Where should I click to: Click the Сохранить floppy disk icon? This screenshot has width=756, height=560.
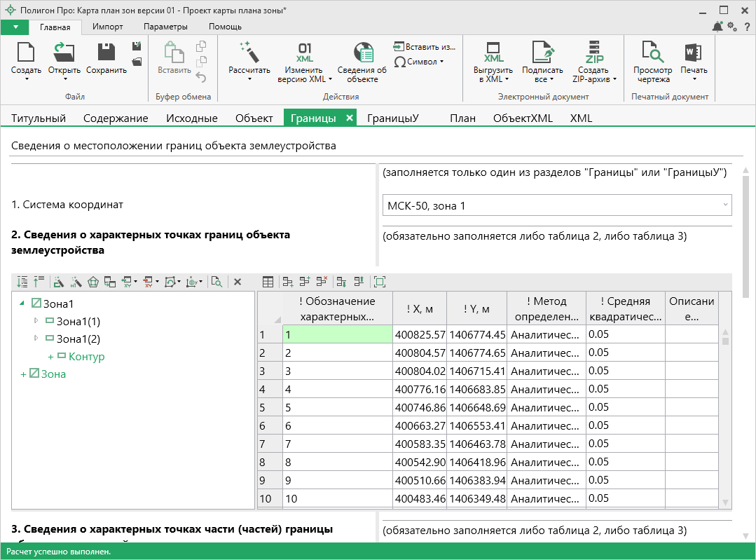pos(106,53)
